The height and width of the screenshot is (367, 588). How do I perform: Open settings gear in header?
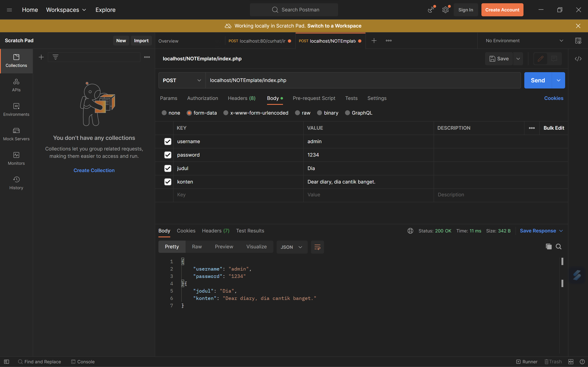click(x=445, y=10)
